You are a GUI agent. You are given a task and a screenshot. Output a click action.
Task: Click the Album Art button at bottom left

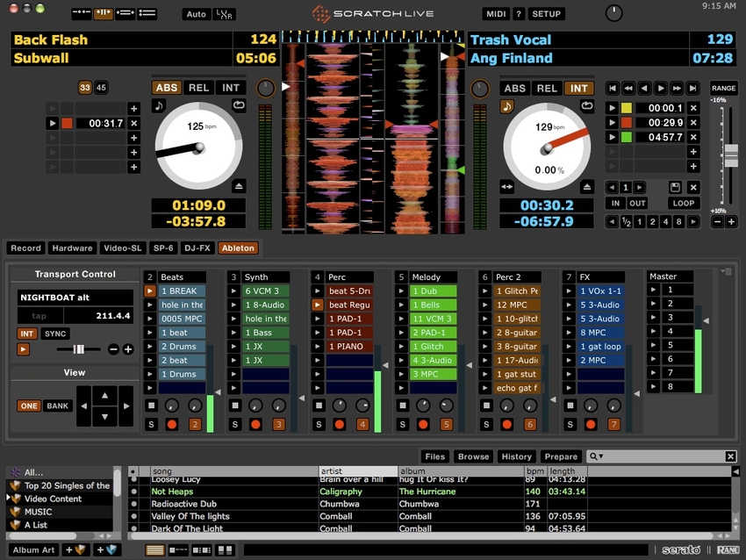point(33,549)
